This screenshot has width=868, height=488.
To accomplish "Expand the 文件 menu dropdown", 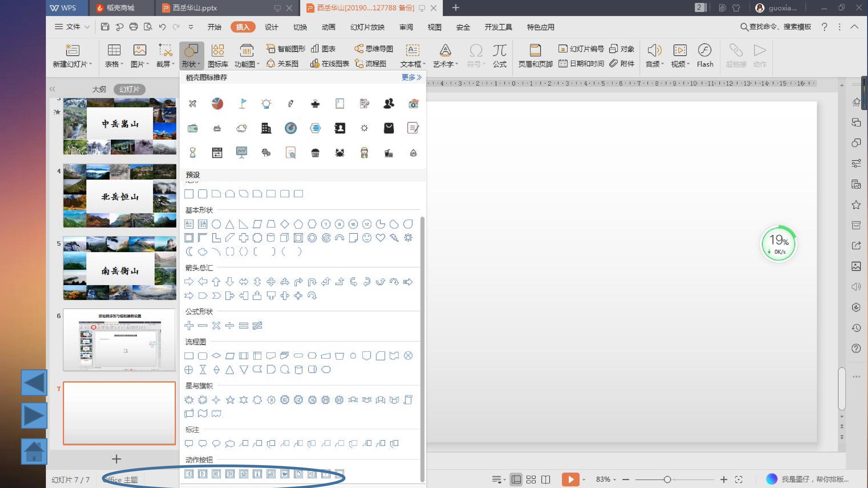I will 72,27.
